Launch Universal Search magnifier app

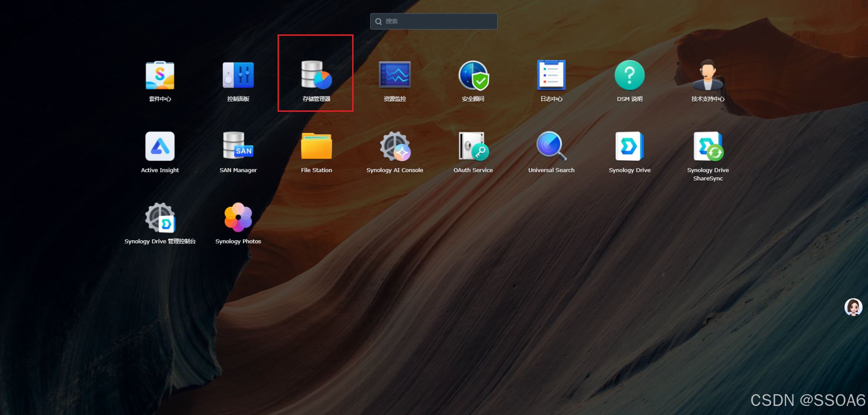point(552,146)
